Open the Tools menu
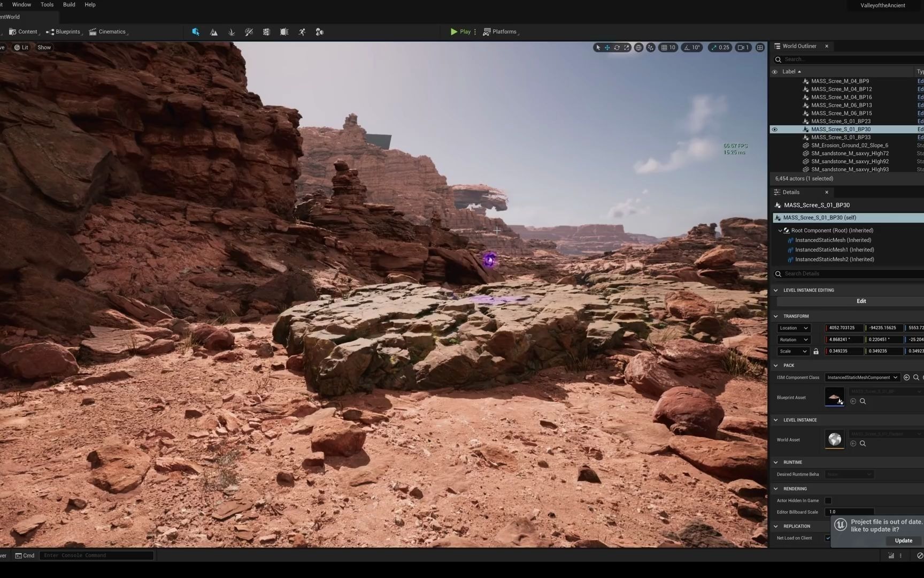This screenshot has height=578, width=924. tap(47, 5)
